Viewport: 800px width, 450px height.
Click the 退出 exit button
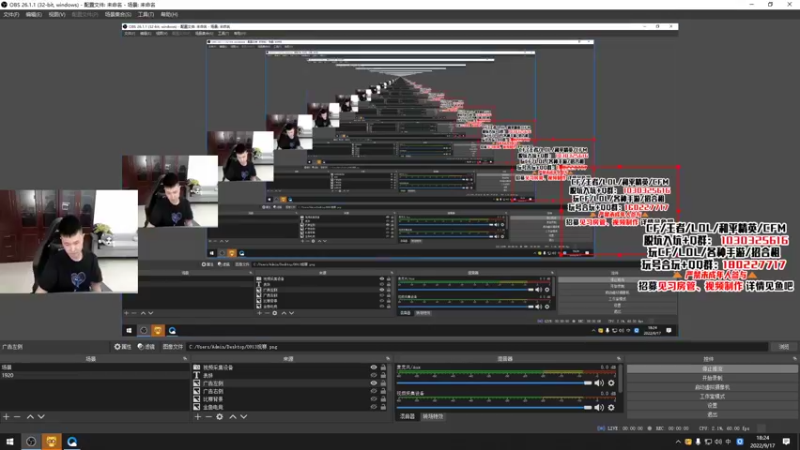click(712, 415)
